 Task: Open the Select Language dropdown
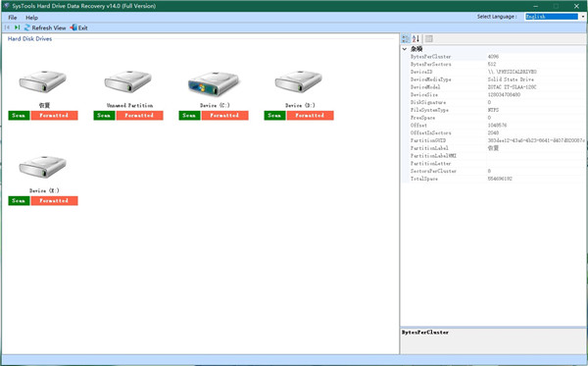583,17
